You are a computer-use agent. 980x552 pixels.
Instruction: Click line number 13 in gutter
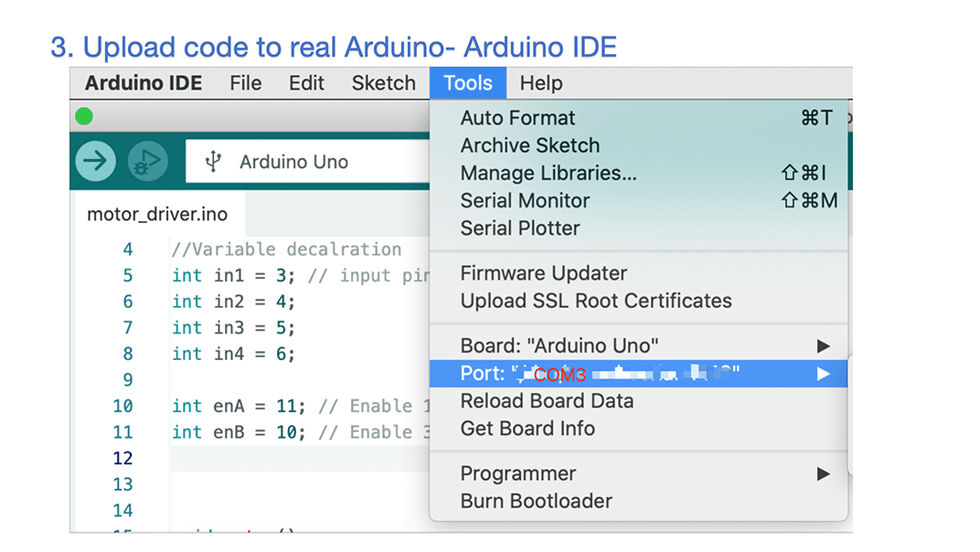(123, 484)
